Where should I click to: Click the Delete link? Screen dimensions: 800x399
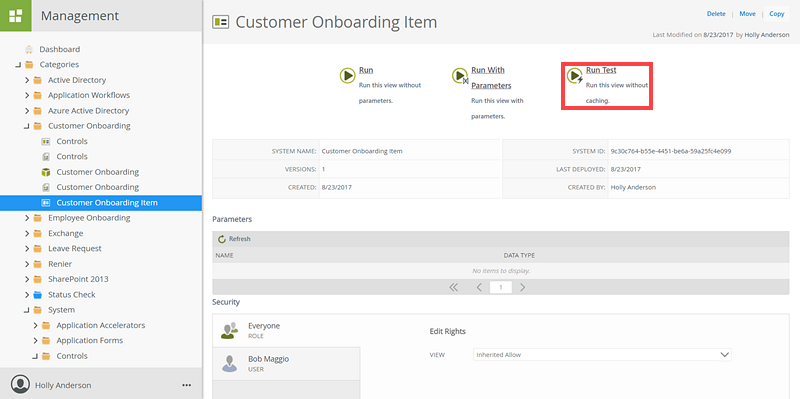click(716, 14)
